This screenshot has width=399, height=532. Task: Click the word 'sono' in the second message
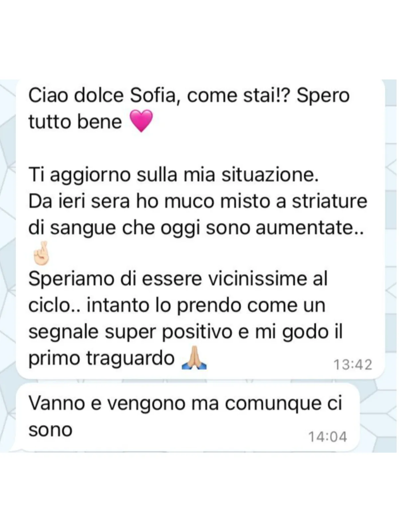coord(50,430)
